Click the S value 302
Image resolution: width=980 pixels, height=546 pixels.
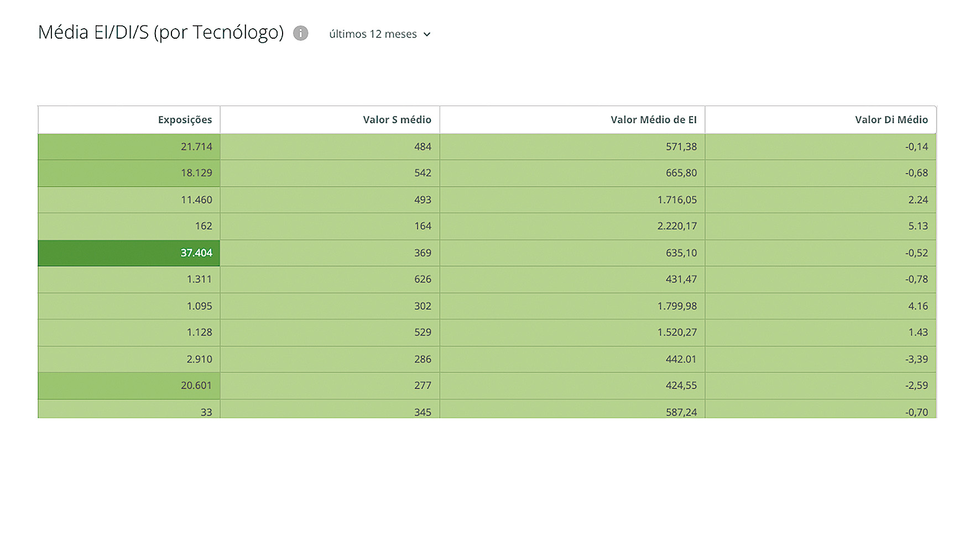coord(423,306)
